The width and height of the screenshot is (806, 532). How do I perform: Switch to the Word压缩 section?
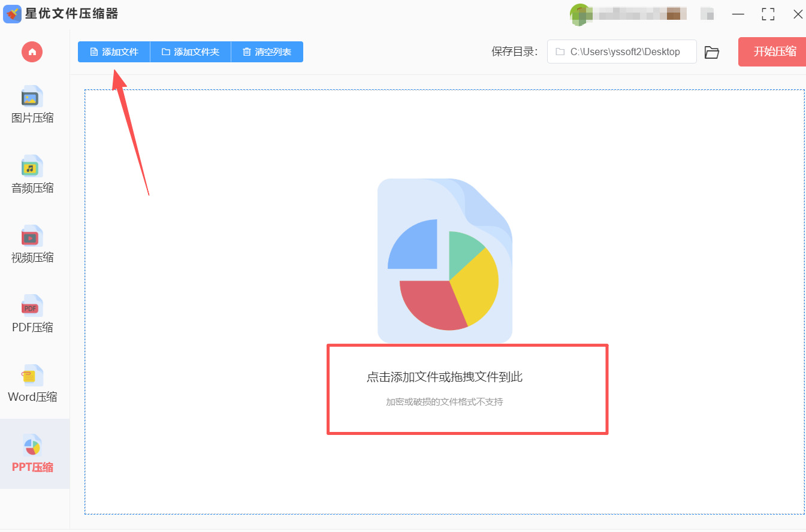pos(32,384)
